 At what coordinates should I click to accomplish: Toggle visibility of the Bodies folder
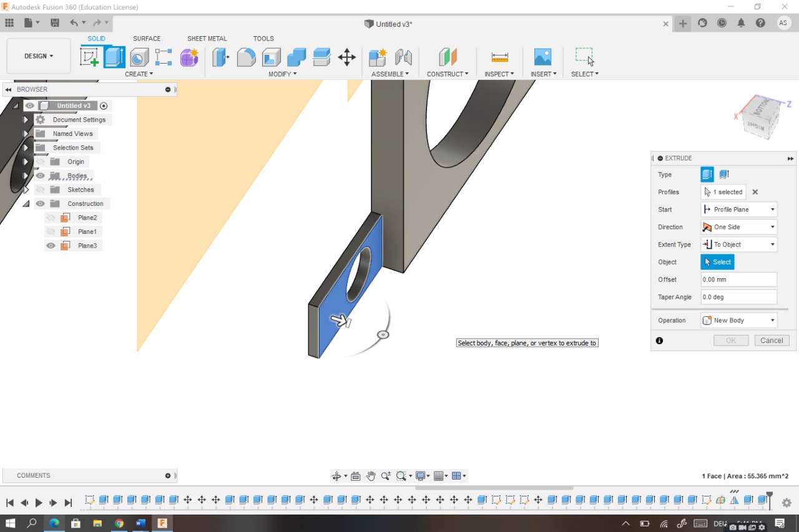click(41, 176)
